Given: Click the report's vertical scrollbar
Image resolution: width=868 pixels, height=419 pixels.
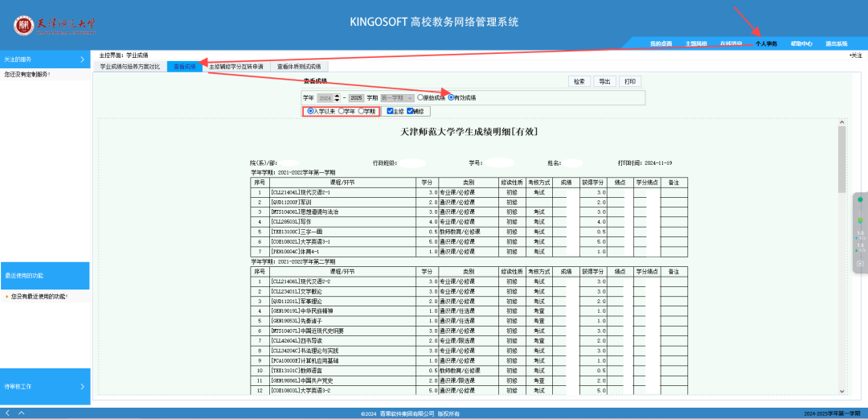Looking at the screenshot, I should (841, 161).
